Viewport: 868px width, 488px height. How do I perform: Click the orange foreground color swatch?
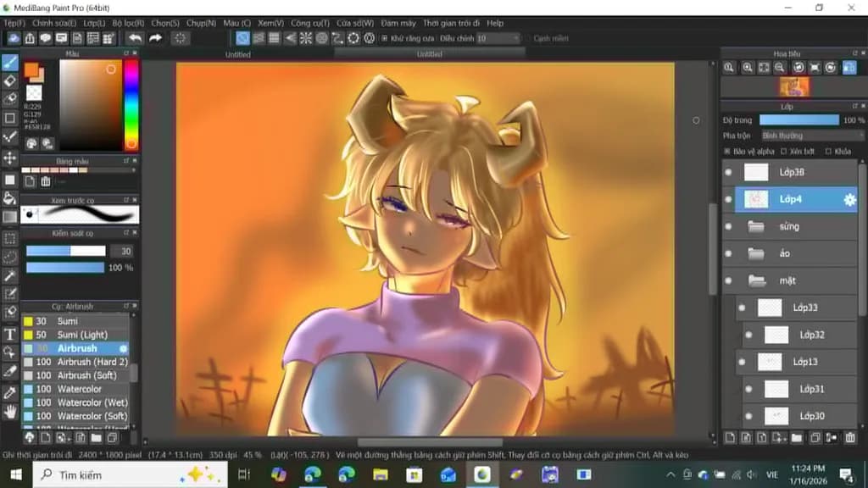click(x=31, y=70)
